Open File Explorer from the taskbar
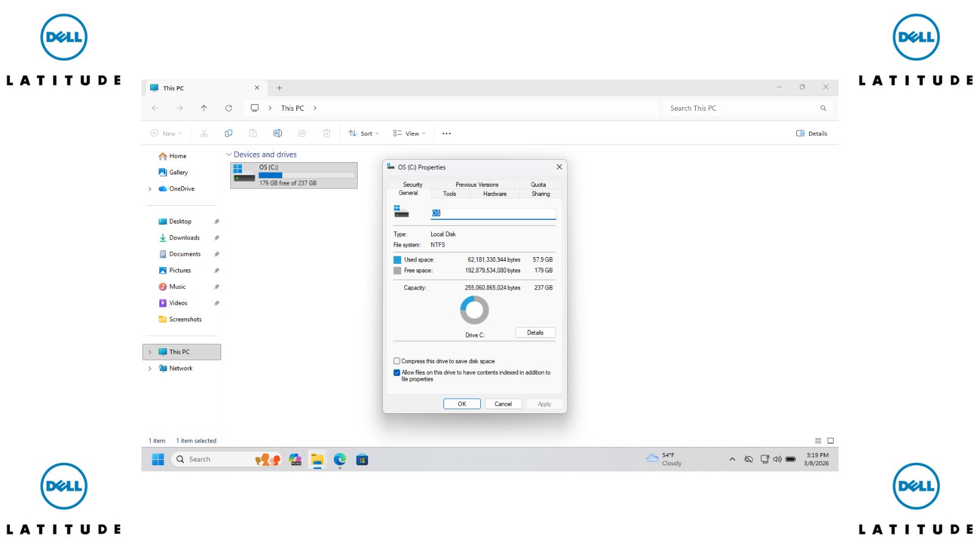The height and width of the screenshot is (551, 980). [317, 459]
